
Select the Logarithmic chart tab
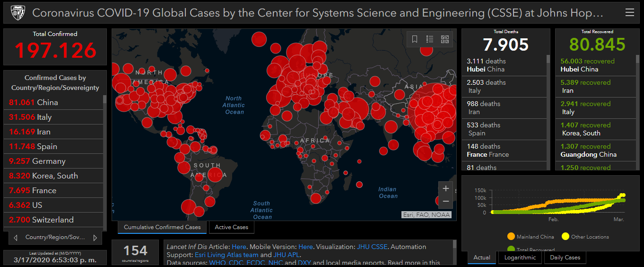click(x=520, y=258)
